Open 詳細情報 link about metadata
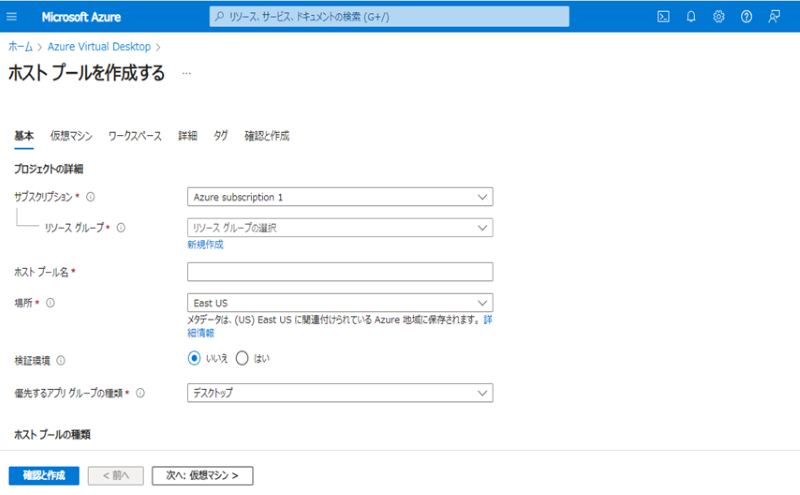The image size is (800, 495). pyautogui.click(x=201, y=333)
